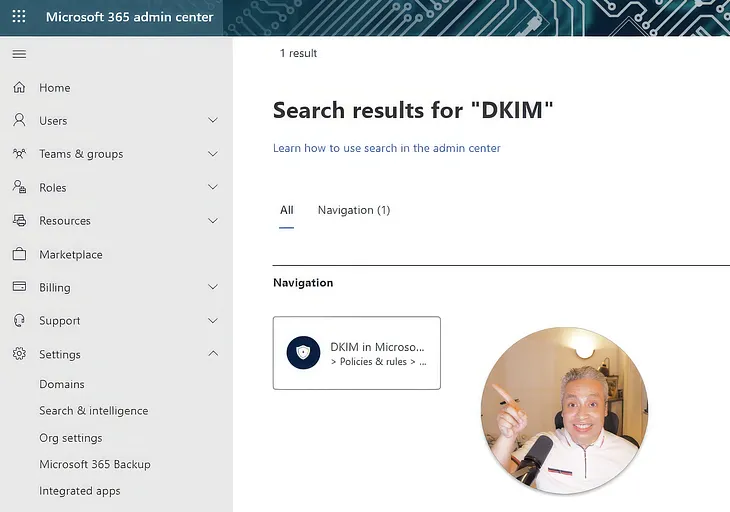
Task: Expand the Users chevron
Action: 213,120
